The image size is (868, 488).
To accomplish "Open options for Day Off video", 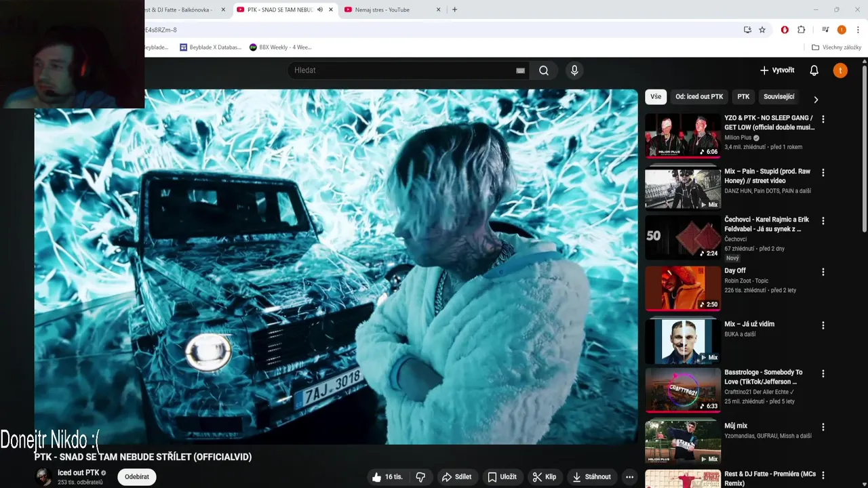I will click(x=823, y=272).
